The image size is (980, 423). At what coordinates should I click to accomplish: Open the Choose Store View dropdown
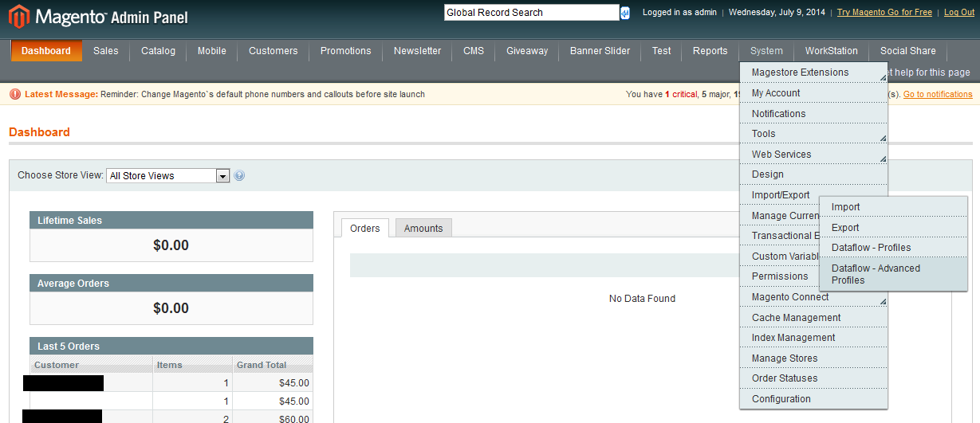(168, 175)
